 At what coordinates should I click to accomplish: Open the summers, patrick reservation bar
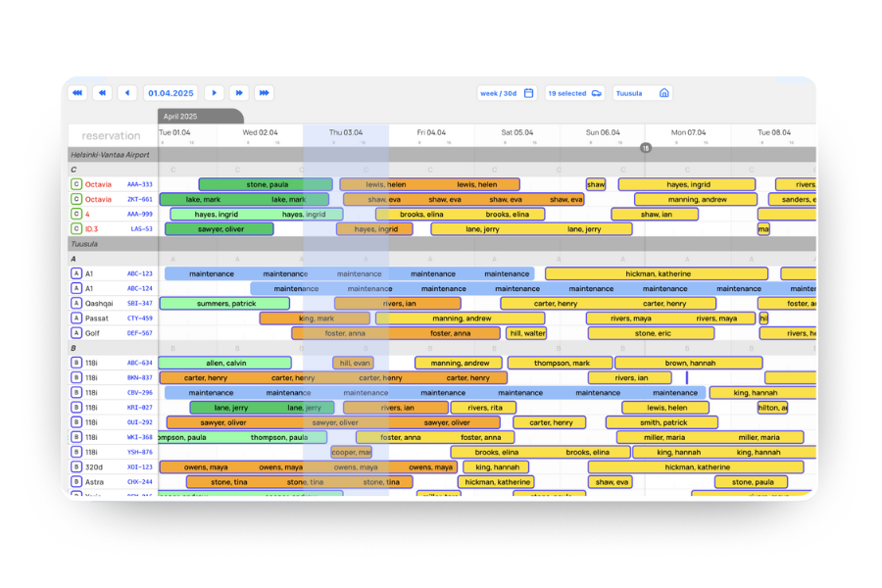pos(225,304)
